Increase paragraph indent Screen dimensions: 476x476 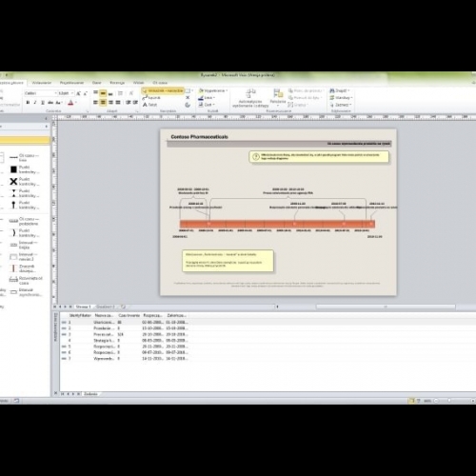coord(135,103)
